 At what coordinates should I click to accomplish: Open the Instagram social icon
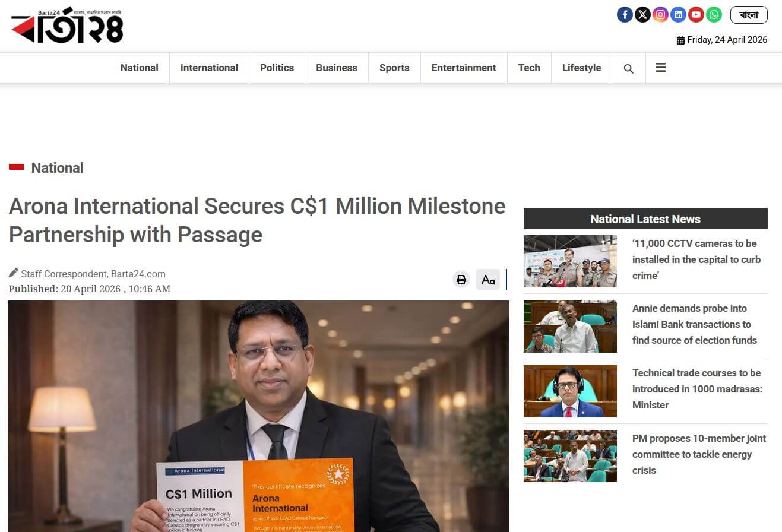click(x=660, y=14)
